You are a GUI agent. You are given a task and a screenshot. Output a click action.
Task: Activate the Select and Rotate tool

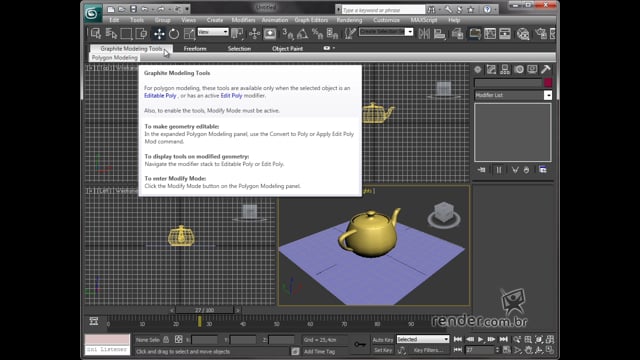pyautogui.click(x=174, y=33)
